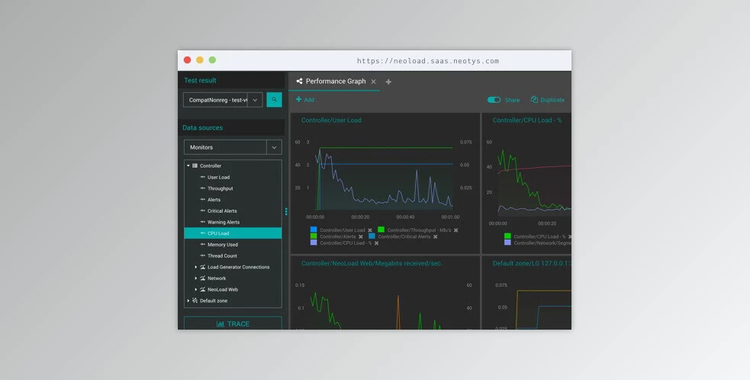Click the teal search button beside test result
The image size is (750, 380).
pyautogui.click(x=274, y=100)
